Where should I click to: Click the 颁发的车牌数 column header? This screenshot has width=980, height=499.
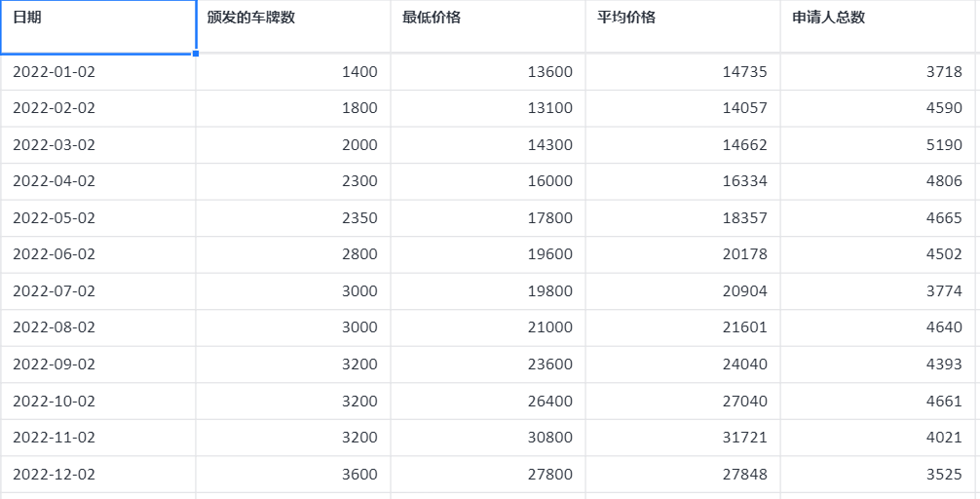pyautogui.click(x=292, y=26)
